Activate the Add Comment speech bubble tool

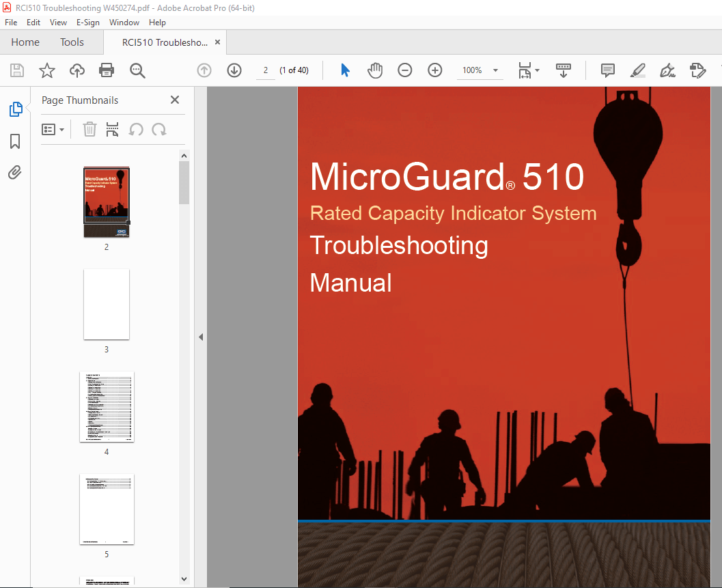(x=607, y=70)
